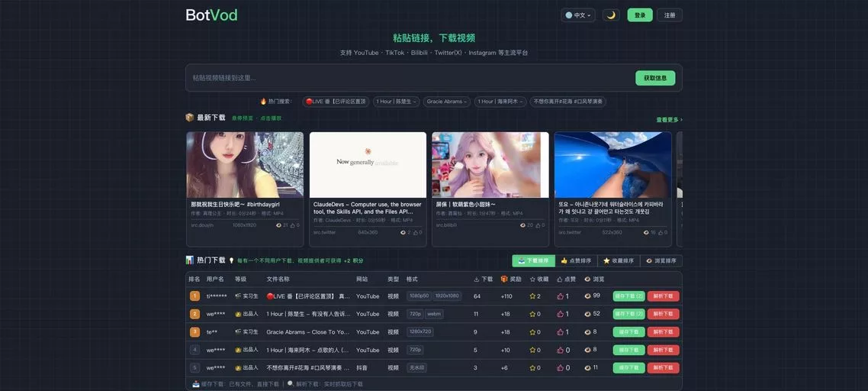The image size is (868, 391).
Task: Open file name Gracie Abrams – Close To You
Action: [x=308, y=332]
